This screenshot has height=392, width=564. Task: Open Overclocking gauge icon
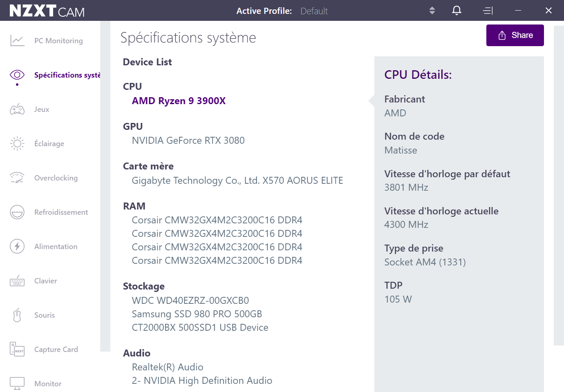click(17, 178)
